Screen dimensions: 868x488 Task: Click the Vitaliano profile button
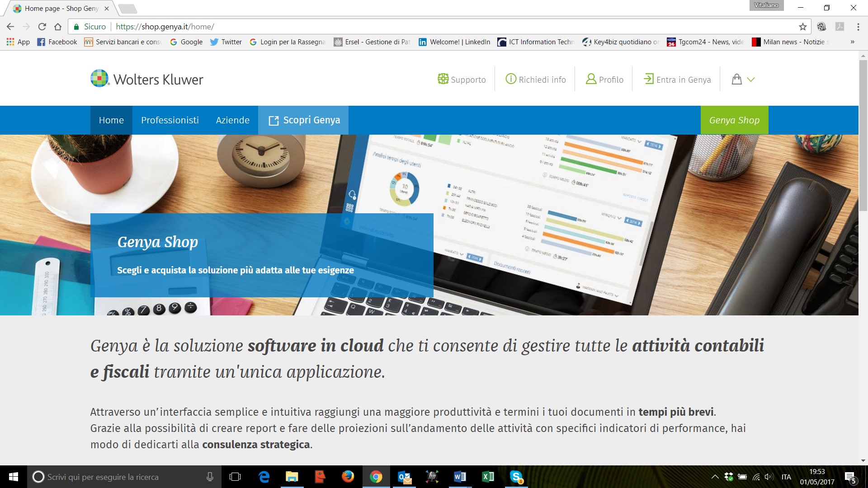767,5
